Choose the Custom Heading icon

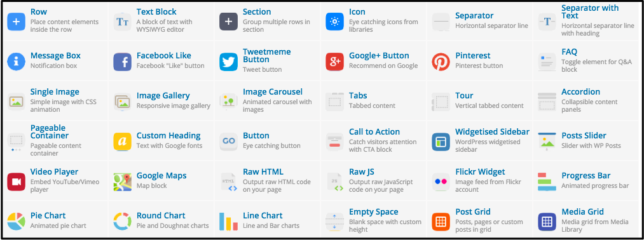[123, 142]
